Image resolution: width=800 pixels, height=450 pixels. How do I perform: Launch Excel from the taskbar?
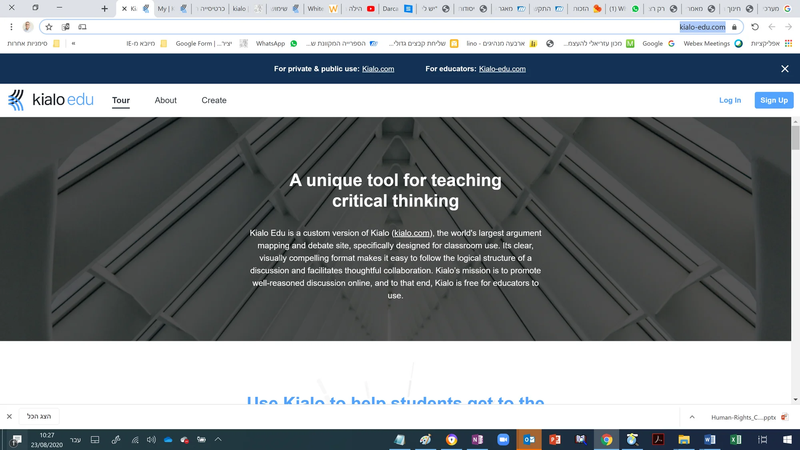(736, 439)
